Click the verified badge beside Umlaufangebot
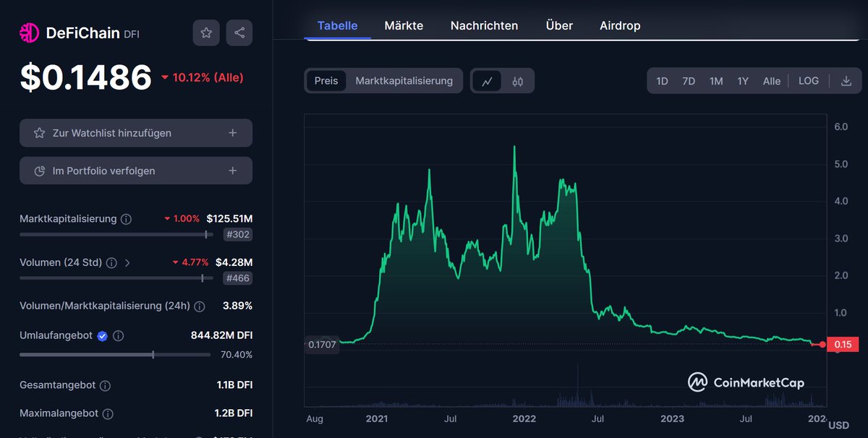Viewport: 868px width, 438px height. [x=103, y=336]
